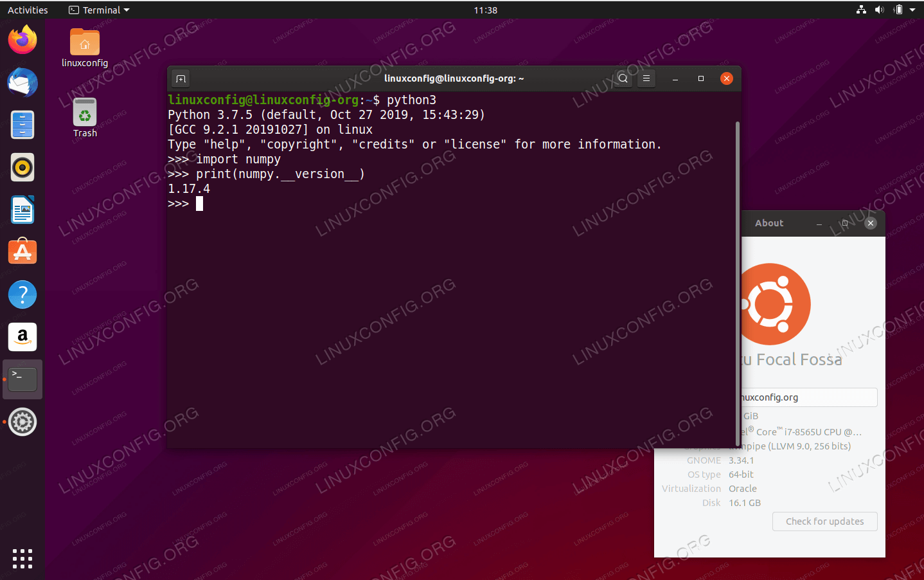Launch Rhythmbox music player

22,168
